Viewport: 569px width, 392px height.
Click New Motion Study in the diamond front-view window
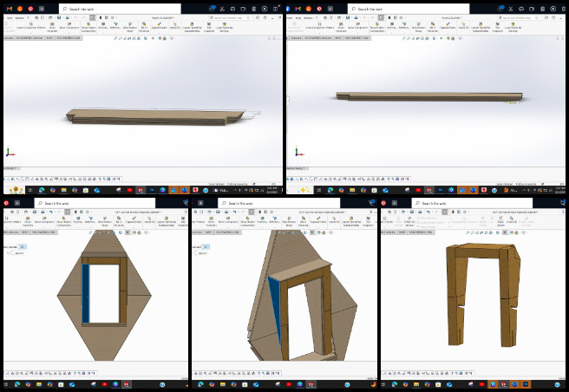point(105,220)
